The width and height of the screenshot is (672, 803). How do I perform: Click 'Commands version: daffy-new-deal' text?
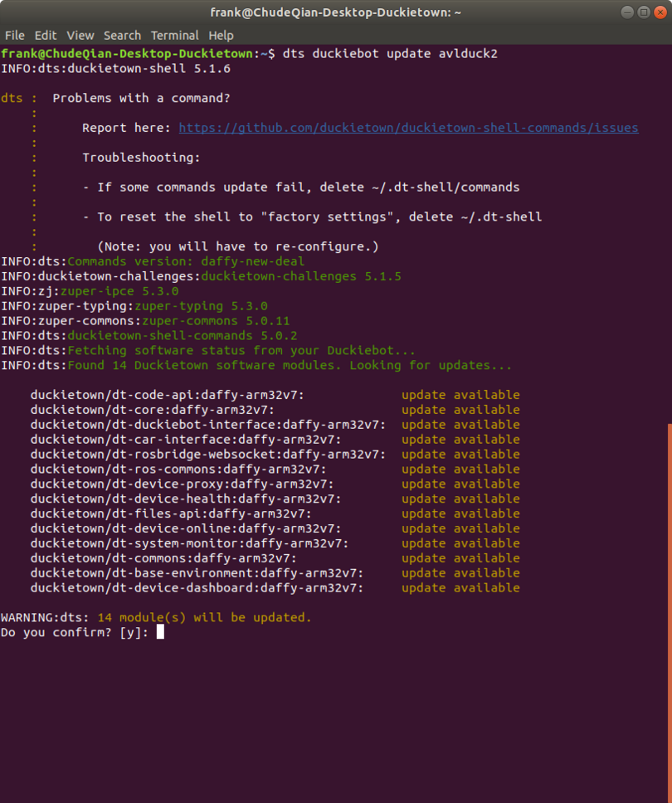click(x=186, y=261)
